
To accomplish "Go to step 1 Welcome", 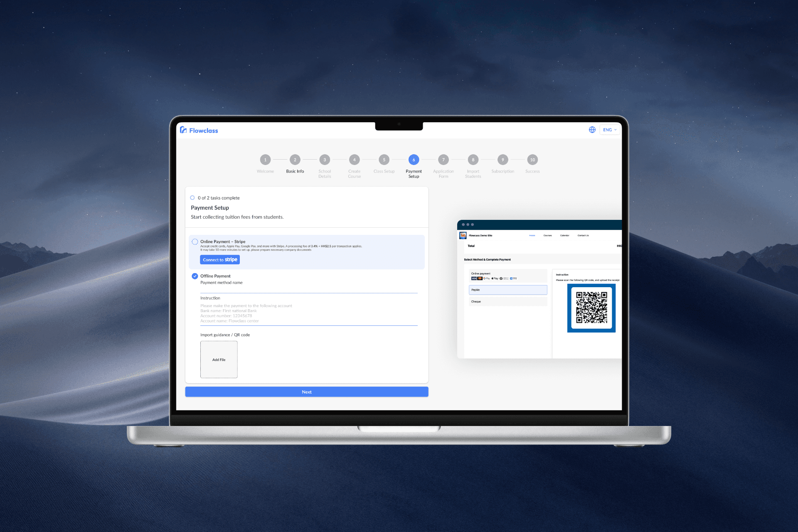I will (x=265, y=160).
